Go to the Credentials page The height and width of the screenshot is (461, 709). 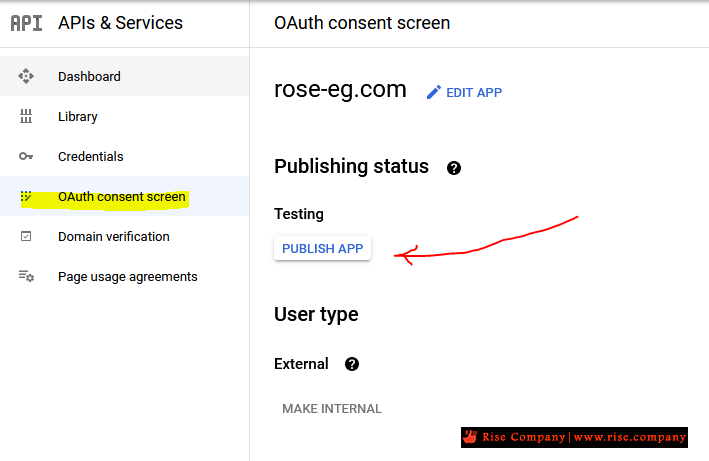(x=124, y=156)
